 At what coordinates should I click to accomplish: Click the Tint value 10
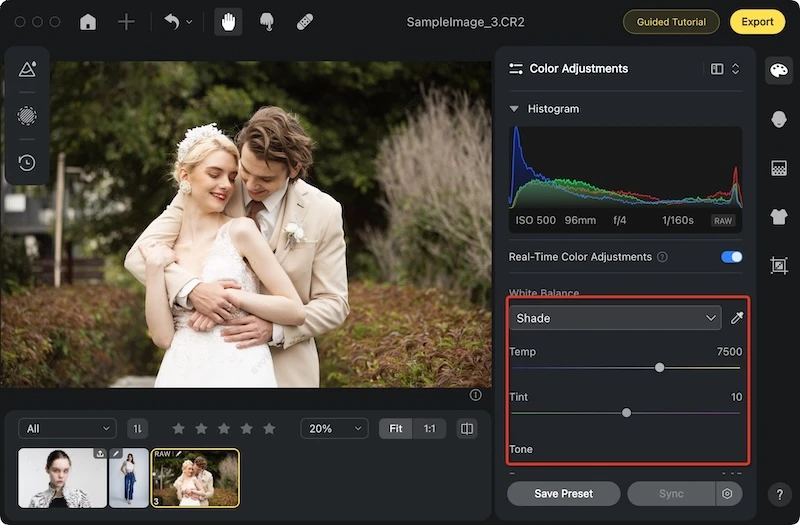[736, 397]
